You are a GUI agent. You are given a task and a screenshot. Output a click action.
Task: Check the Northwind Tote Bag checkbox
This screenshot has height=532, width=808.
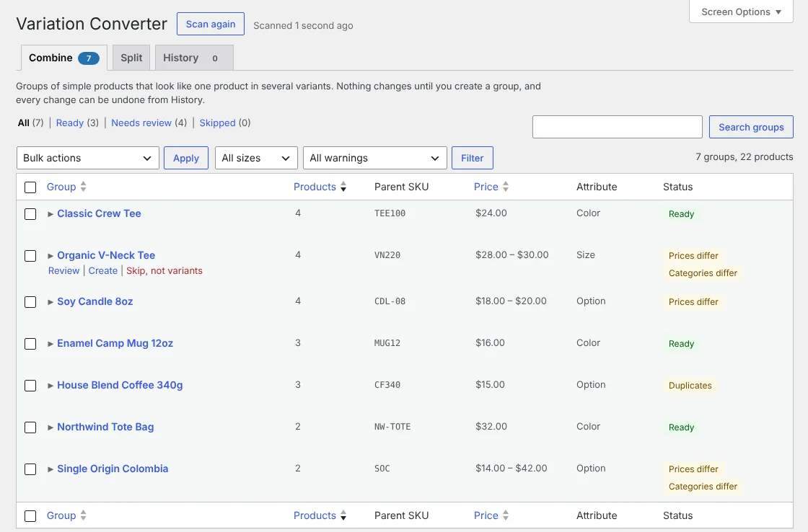[30, 427]
